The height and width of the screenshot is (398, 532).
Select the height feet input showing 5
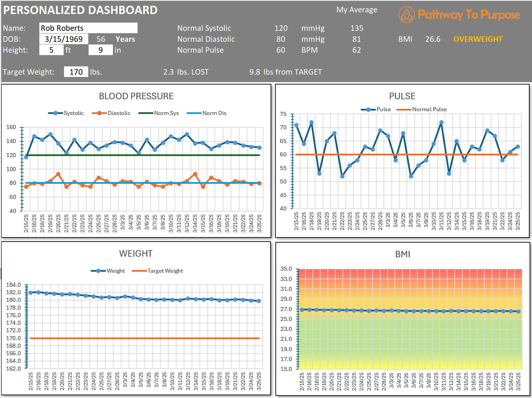point(51,50)
